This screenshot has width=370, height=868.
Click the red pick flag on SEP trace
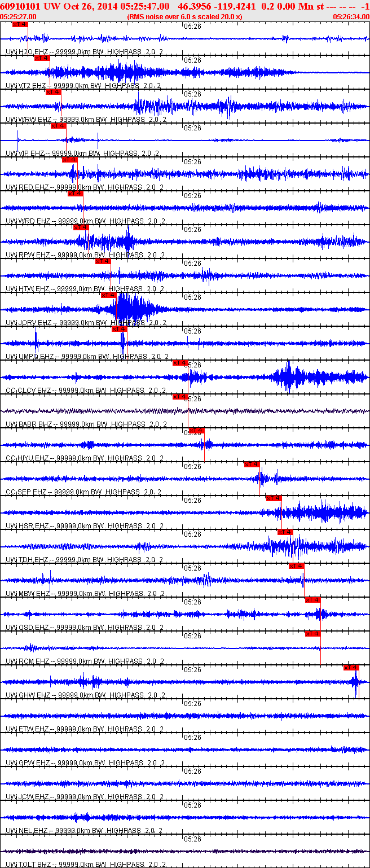252,464
